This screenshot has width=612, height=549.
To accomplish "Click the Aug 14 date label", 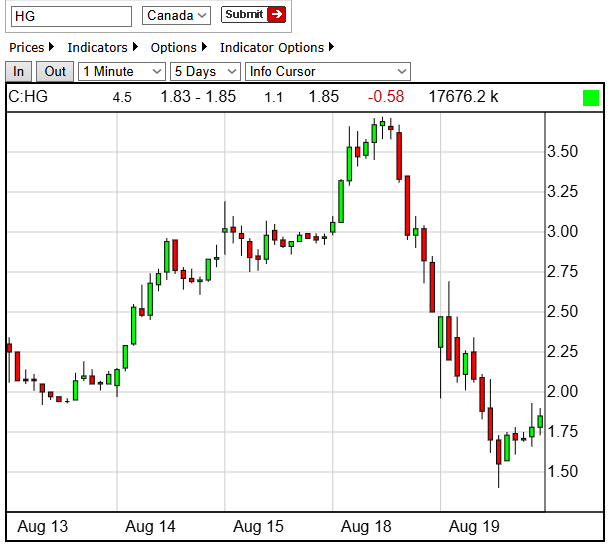I will pos(150,526).
